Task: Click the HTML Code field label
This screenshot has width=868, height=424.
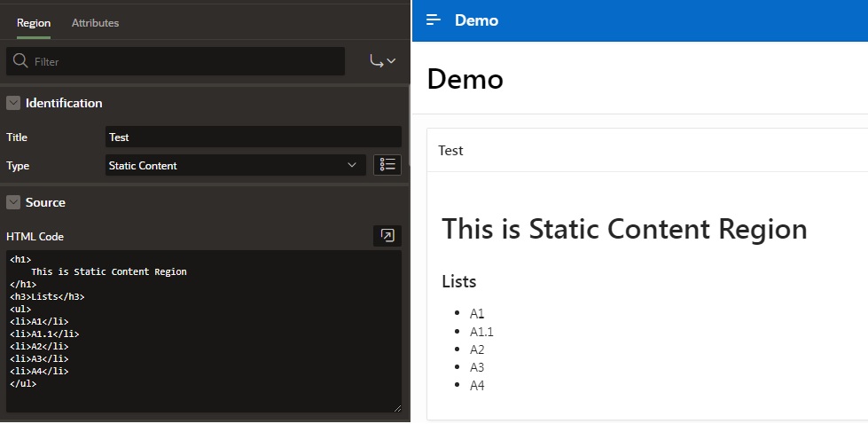Action: 35,237
